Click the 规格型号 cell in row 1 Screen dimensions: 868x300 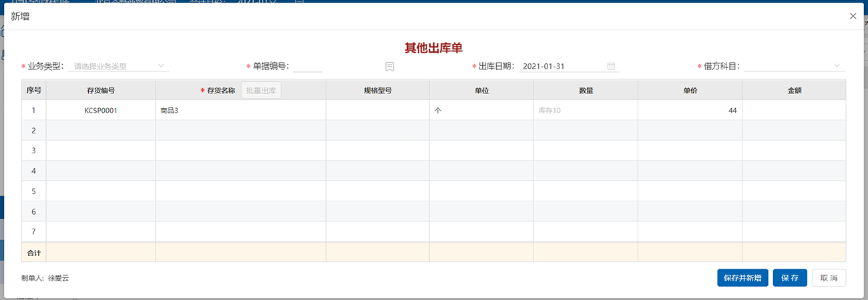point(377,111)
